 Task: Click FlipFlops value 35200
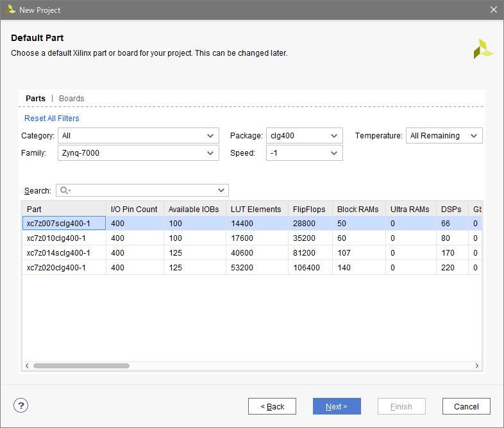(x=304, y=238)
